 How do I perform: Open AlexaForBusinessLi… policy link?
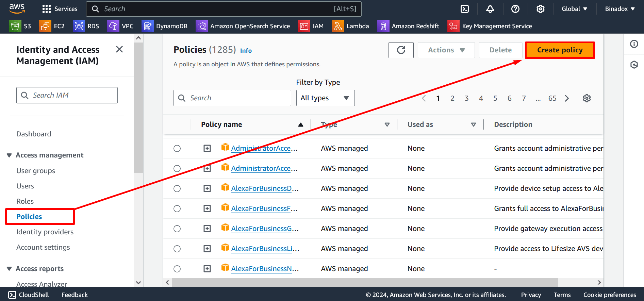[265, 249]
